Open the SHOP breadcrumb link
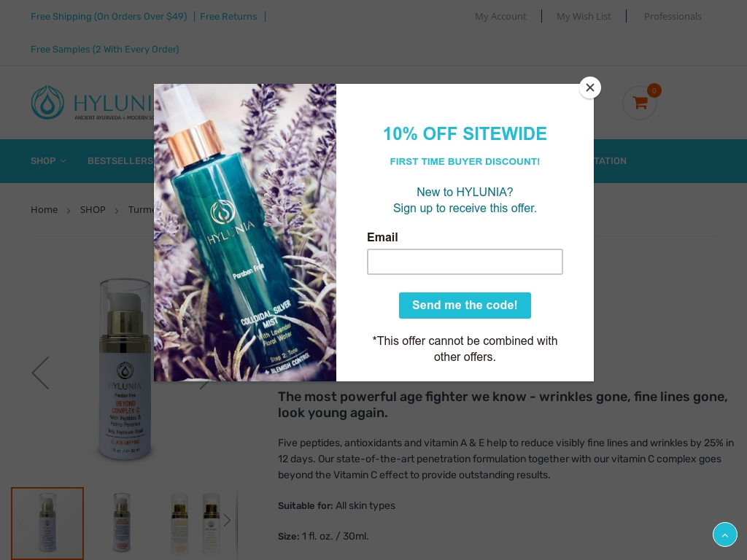The image size is (747, 560). point(93,209)
